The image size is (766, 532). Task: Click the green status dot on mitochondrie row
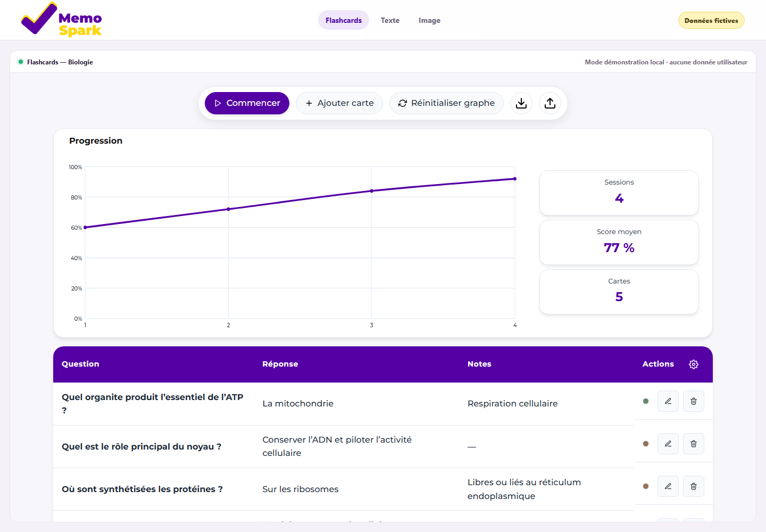(x=646, y=401)
